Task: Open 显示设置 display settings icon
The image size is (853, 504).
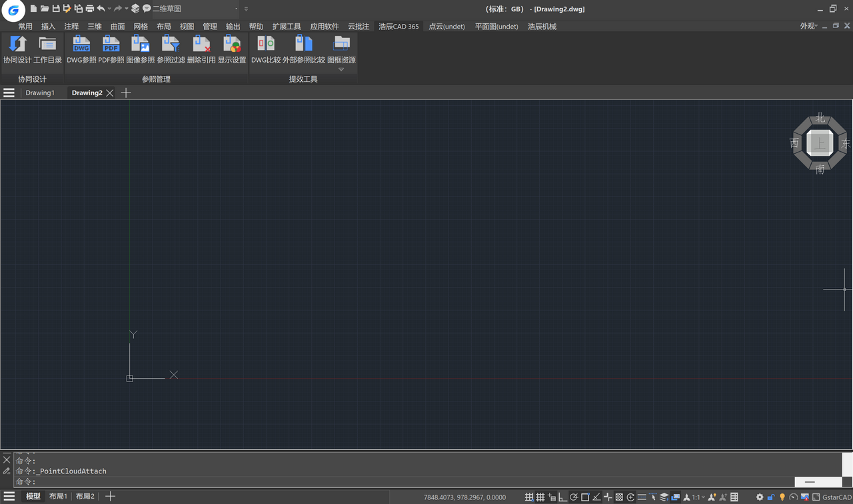Action: (232, 45)
